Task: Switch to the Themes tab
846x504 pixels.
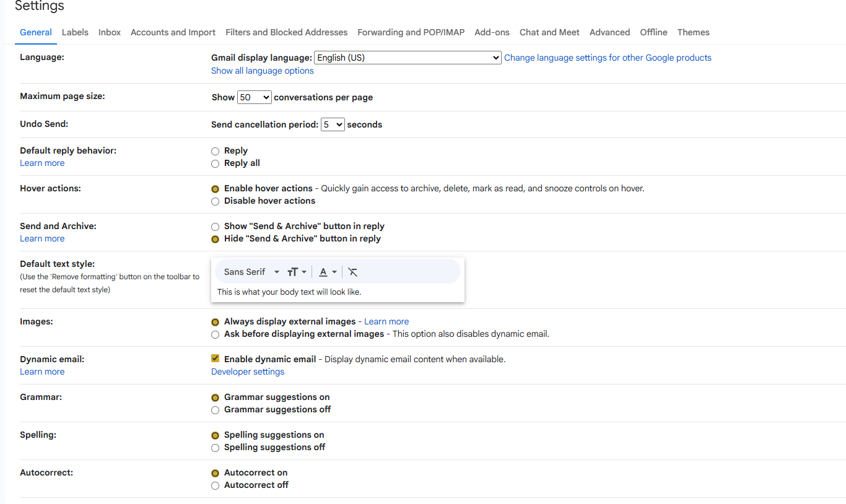Action: (693, 32)
